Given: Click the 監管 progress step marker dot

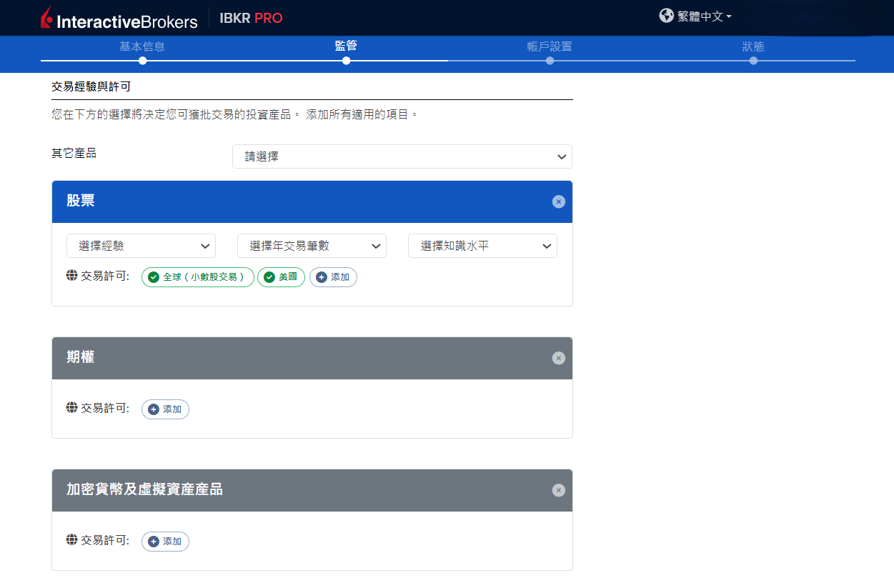Looking at the screenshot, I should click(x=346, y=61).
